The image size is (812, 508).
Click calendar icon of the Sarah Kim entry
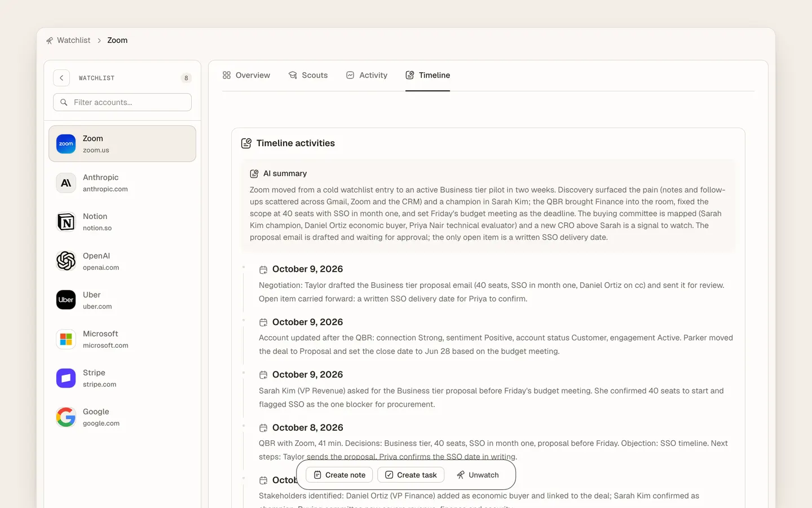point(263,375)
